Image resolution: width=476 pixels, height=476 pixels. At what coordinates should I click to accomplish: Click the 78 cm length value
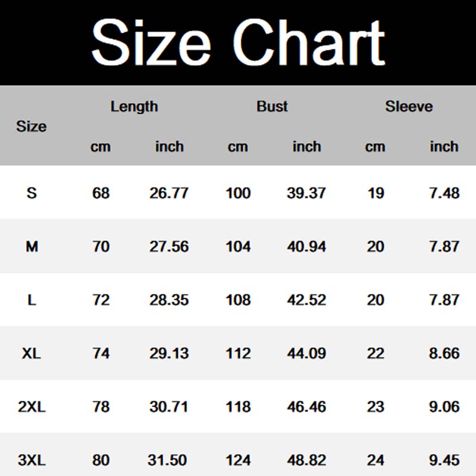(101, 407)
